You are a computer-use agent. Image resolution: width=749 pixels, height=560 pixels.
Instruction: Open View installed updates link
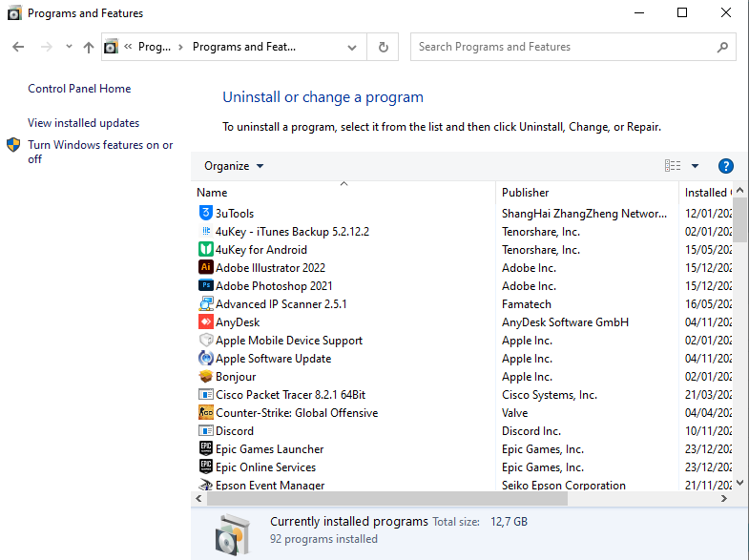click(x=84, y=123)
